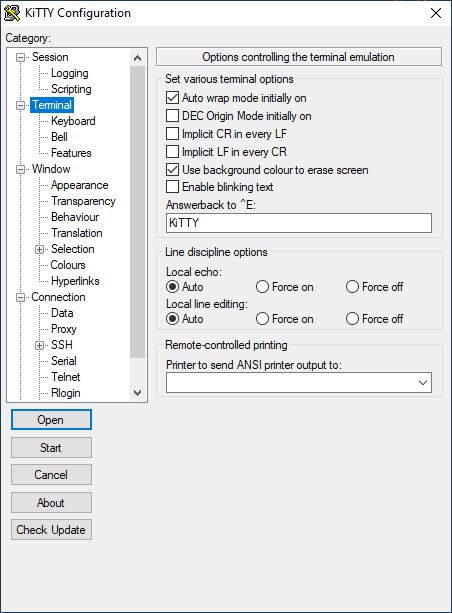
Task: Set Local echo to Force on
Action: (x=262, y=287)
